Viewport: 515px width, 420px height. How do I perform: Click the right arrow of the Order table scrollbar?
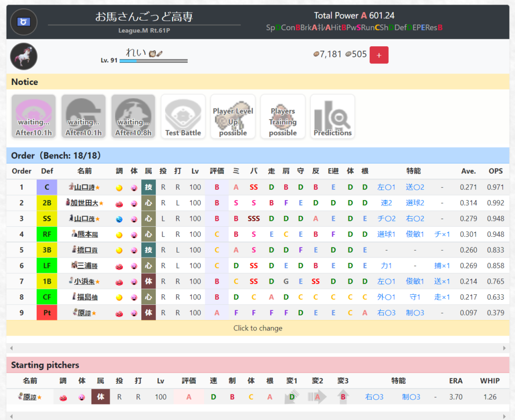[505, 348]
